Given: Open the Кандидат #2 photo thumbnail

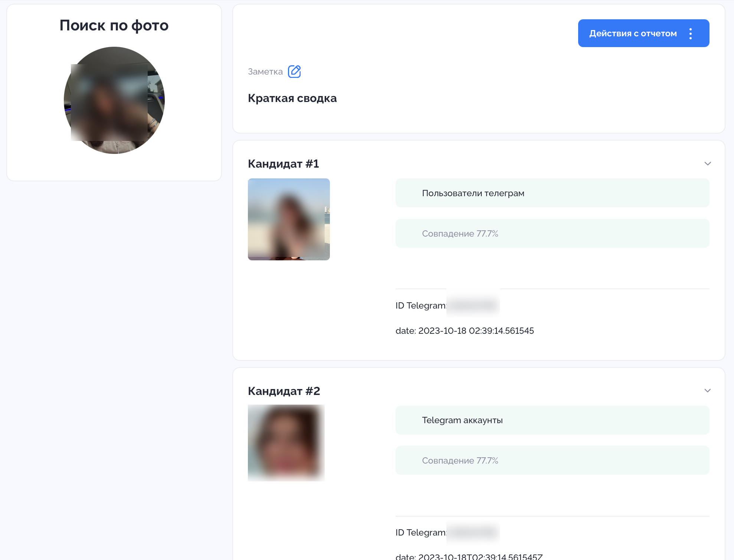Looking at the screenshot, I should (x=286, y=443).
